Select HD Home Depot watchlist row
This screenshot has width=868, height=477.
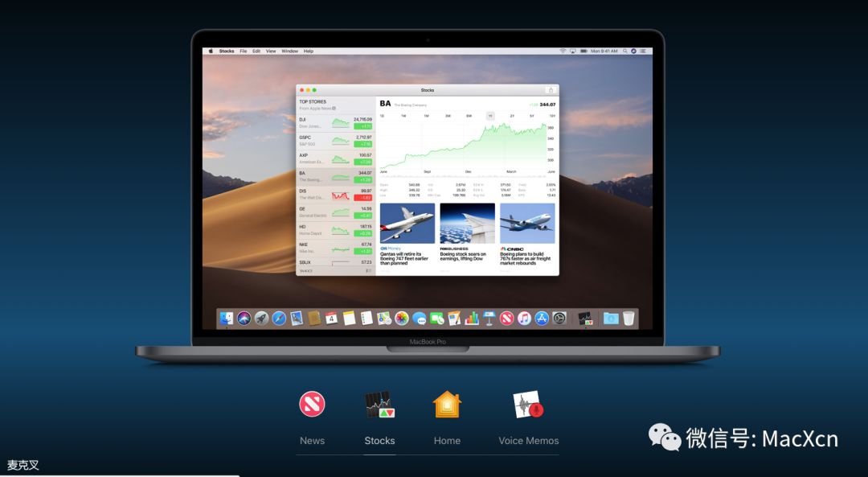tap(336, 230)
